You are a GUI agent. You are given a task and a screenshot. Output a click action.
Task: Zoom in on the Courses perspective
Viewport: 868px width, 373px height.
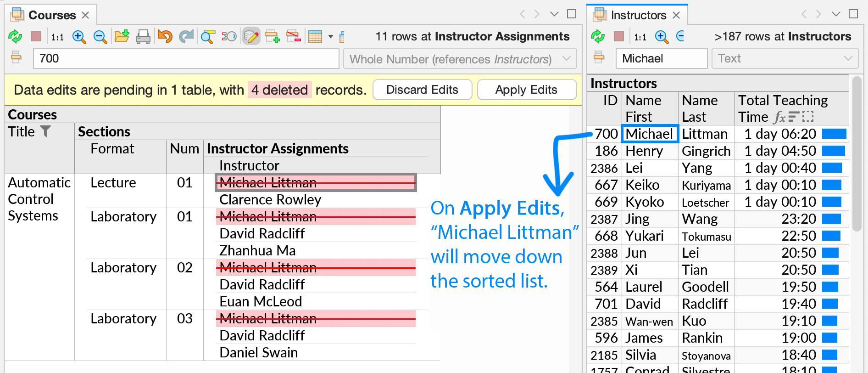79,37
